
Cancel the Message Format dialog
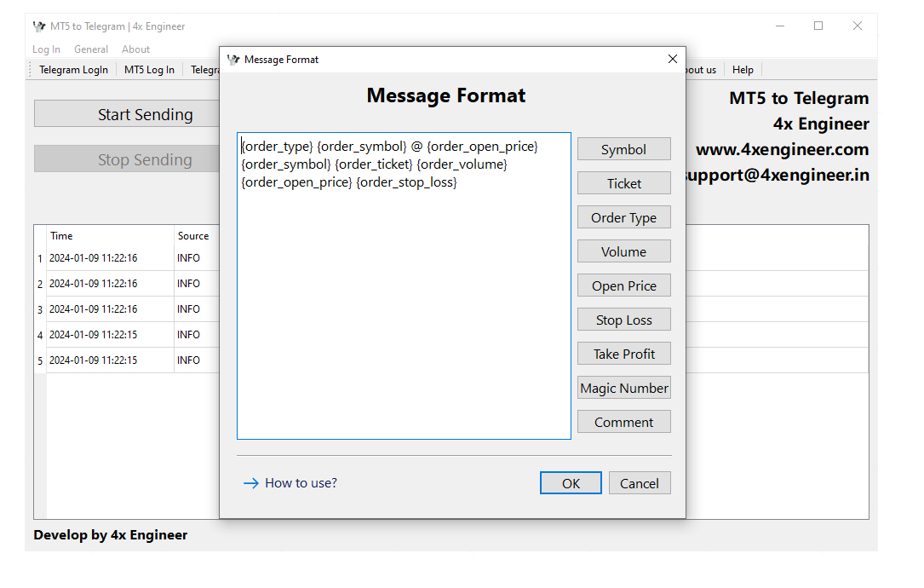coord(640,483)
